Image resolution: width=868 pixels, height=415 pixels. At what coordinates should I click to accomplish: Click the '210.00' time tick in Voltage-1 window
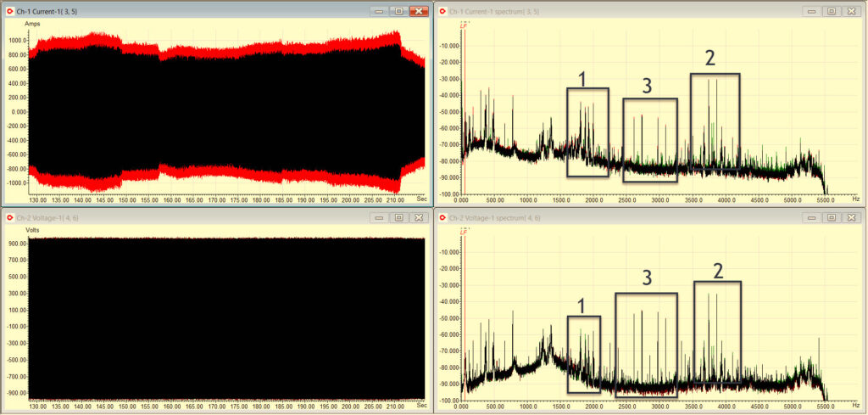click(393, 407)
